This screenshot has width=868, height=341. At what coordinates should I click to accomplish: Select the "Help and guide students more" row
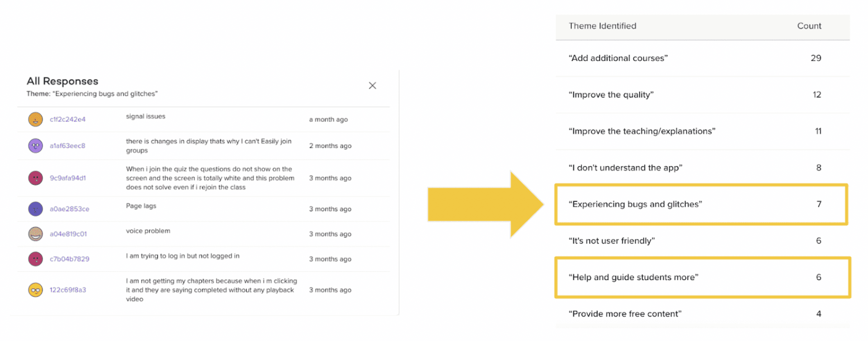tap(703, 277)
